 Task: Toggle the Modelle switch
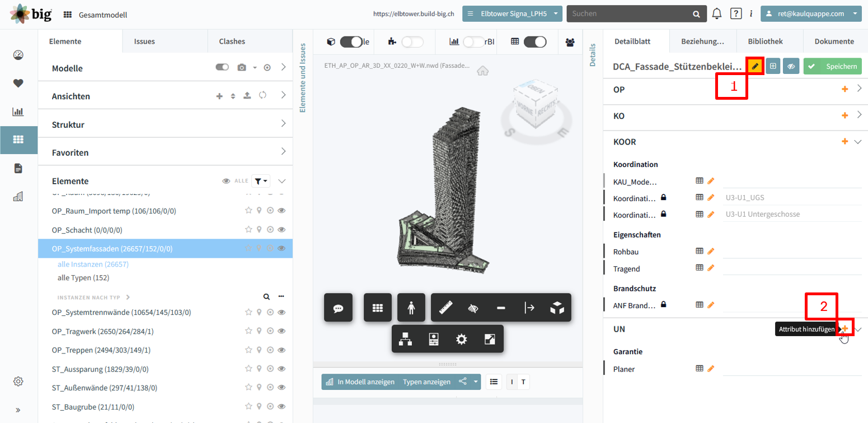tap(222, 67)
